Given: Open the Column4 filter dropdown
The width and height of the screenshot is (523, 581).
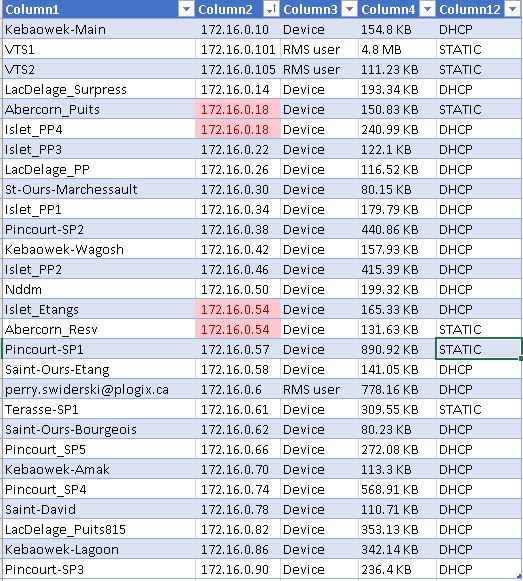Looking at the screenshot, I should tap(427, 9).
